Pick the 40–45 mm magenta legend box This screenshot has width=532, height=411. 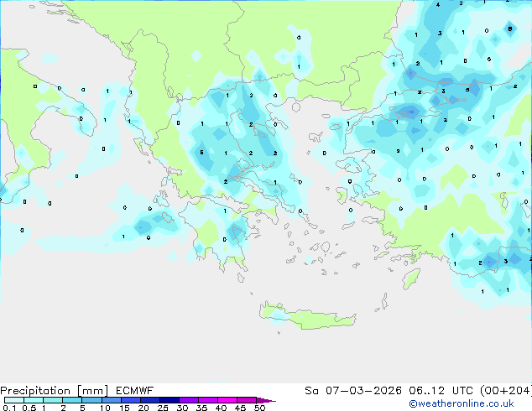[x=227, y=400]
